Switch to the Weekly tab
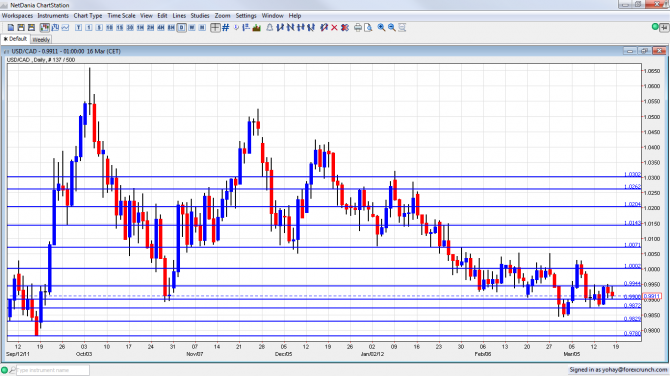This screenshot has height=376, width=670. tap(41, 40)
